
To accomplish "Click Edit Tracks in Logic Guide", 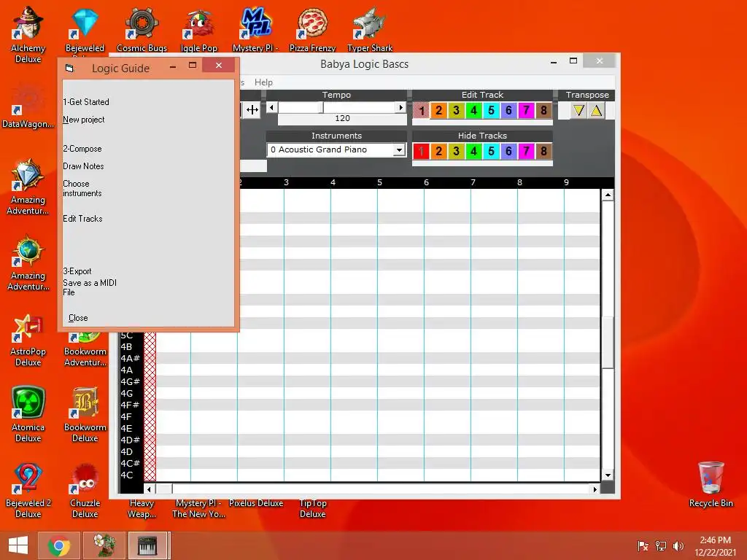I will click(x=82, y=219).
